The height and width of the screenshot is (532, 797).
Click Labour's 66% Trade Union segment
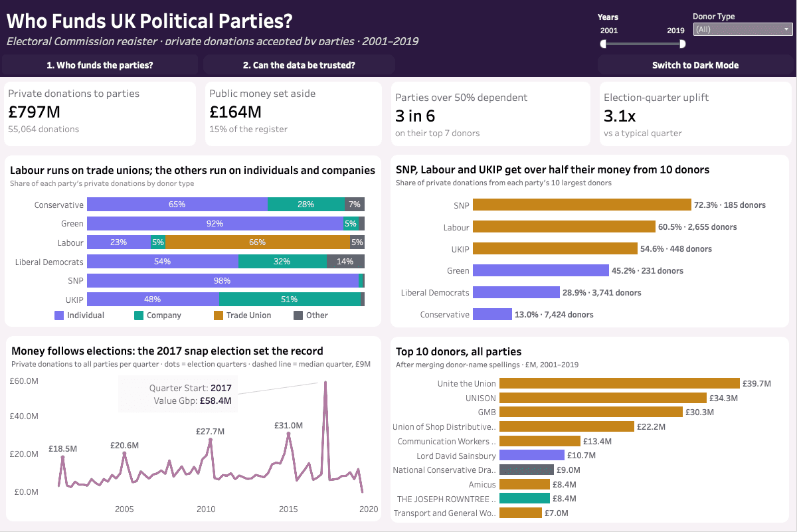click(258, 242)
